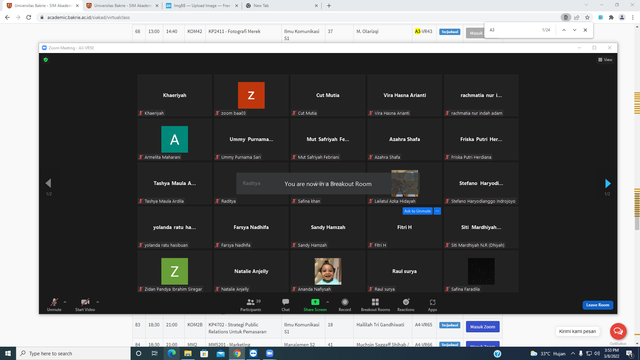Viewport: 640px width, 360px height.
Task: Open File Explorer from taskbar
Action: coord(188,353)
